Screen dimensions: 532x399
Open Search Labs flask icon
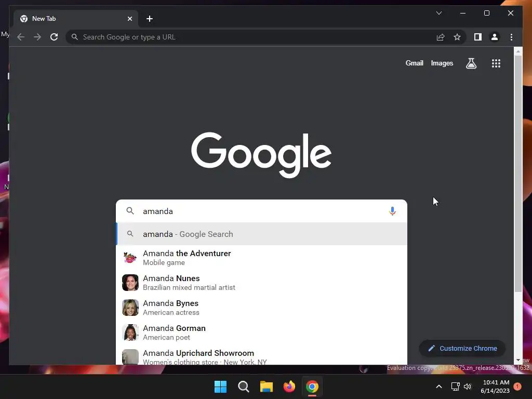coord(471,63)
